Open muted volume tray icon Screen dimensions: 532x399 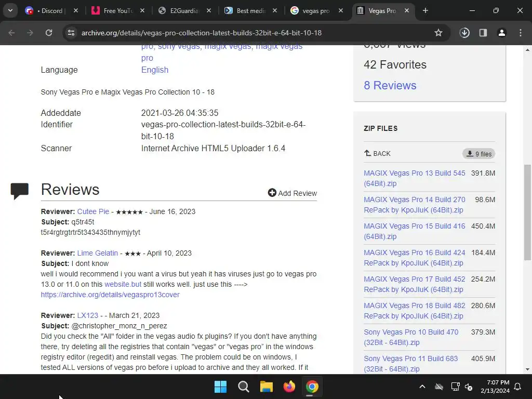click(469, 387)
